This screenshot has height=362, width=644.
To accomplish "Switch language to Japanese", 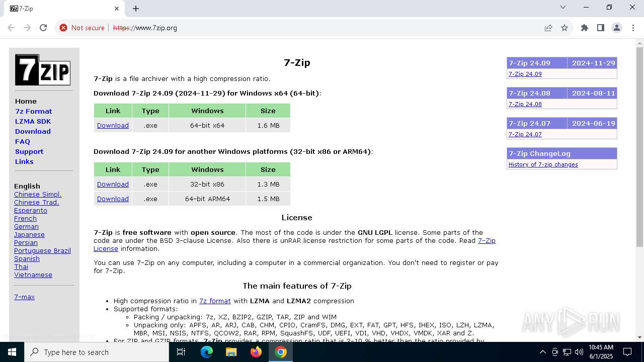I will pos(29,234).
